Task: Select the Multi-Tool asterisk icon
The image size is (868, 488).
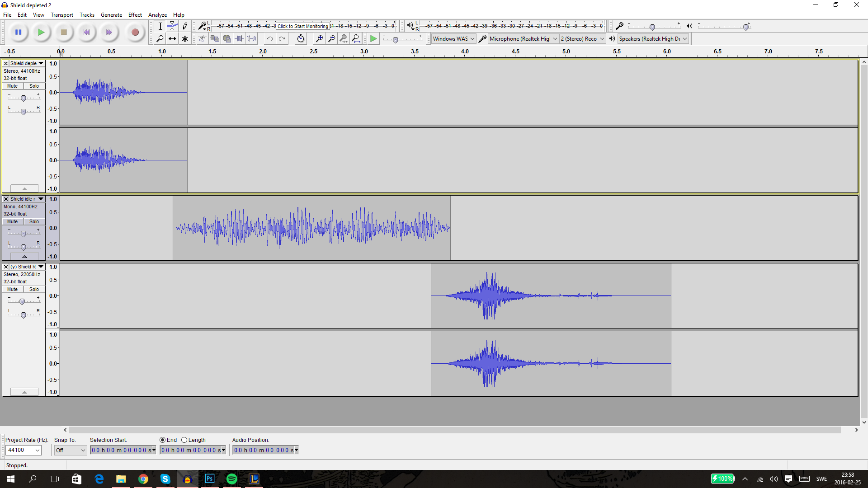Action: (185, 39)
